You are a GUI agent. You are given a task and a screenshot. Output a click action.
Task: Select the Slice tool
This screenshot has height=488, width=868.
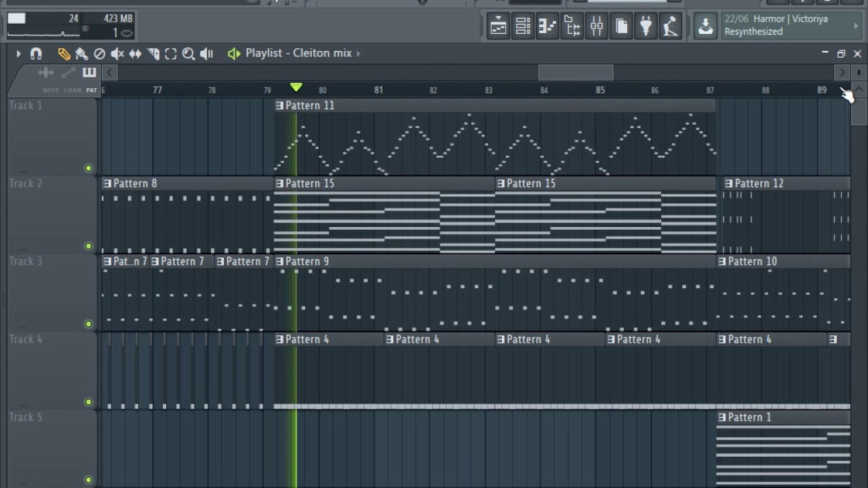[153, 54]
